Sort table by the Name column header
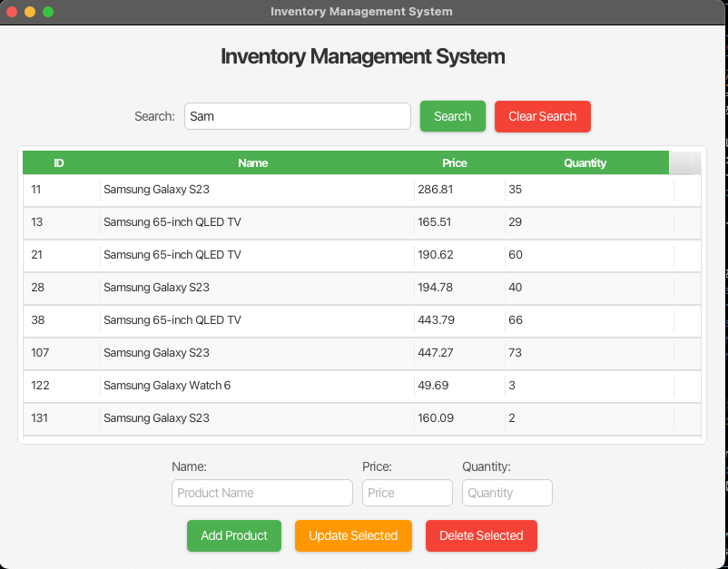728x569 pixels. 253,163
